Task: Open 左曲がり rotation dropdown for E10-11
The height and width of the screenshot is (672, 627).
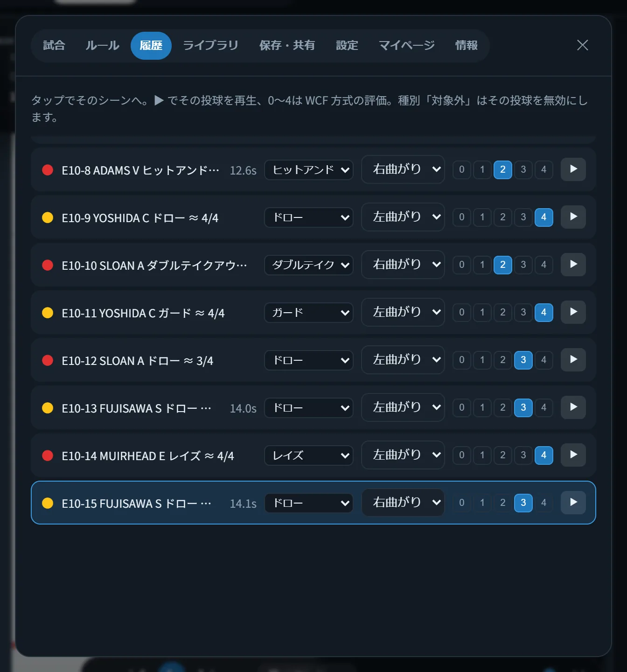Action: point(403,312)
